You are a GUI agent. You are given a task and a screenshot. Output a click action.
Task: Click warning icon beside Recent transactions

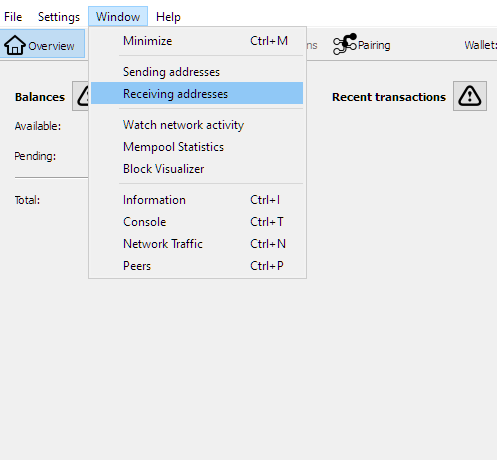coord(470,96)
